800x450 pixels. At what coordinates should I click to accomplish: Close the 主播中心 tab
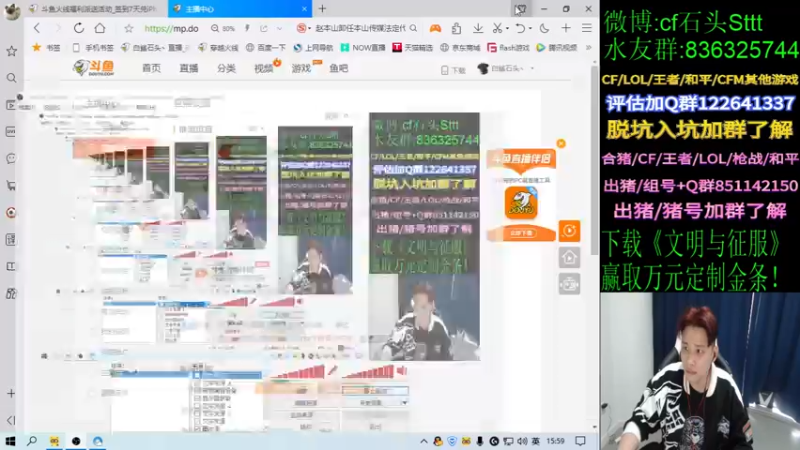point(305,9)
